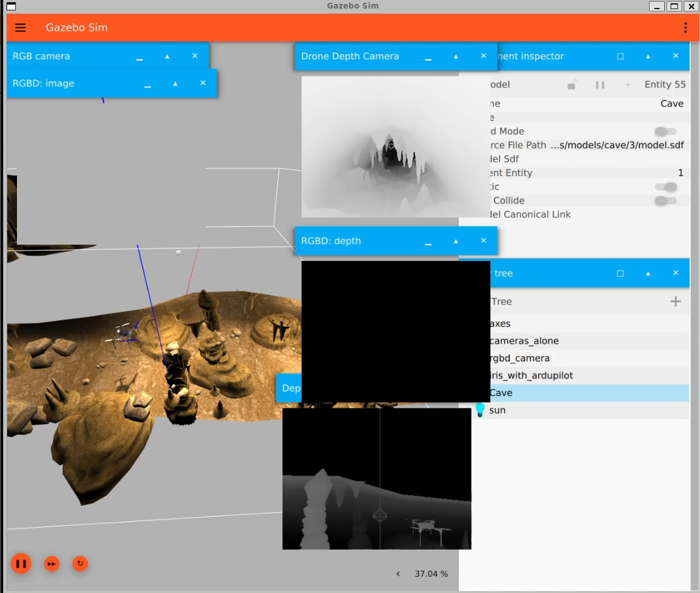The width and height of the screenshot is (700, 593).
Task: Select the Cave entity in the tree
Action: pyautogui.click(x=589, y=393)
